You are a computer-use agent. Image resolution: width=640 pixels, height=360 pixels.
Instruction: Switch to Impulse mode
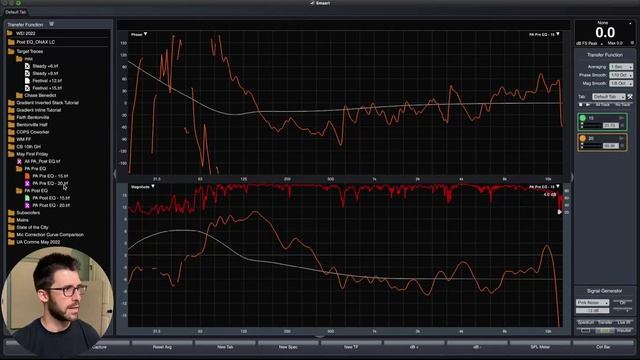624,330
